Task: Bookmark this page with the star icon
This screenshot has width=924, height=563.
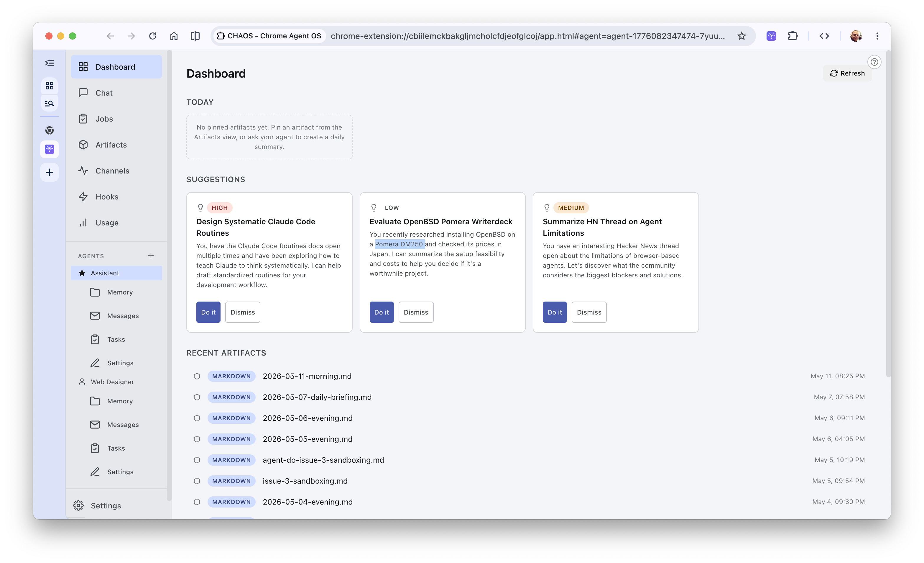Action: coord(741,36)
